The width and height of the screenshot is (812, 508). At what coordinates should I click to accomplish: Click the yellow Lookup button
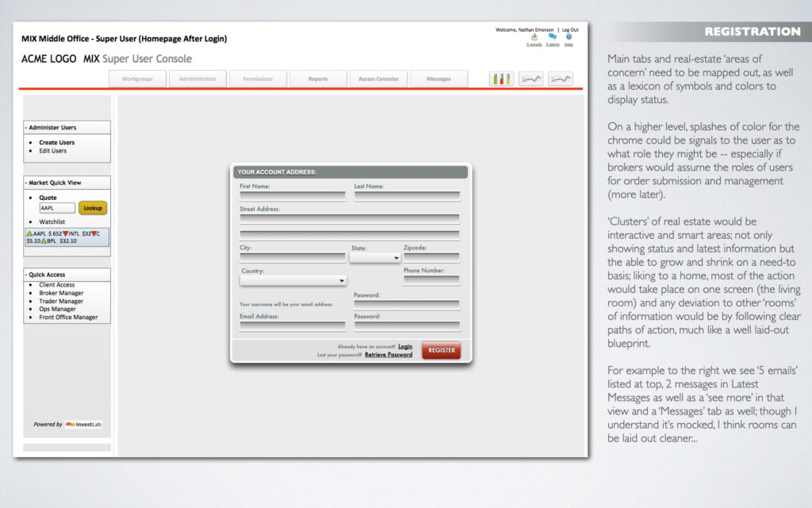coord(93,208)
